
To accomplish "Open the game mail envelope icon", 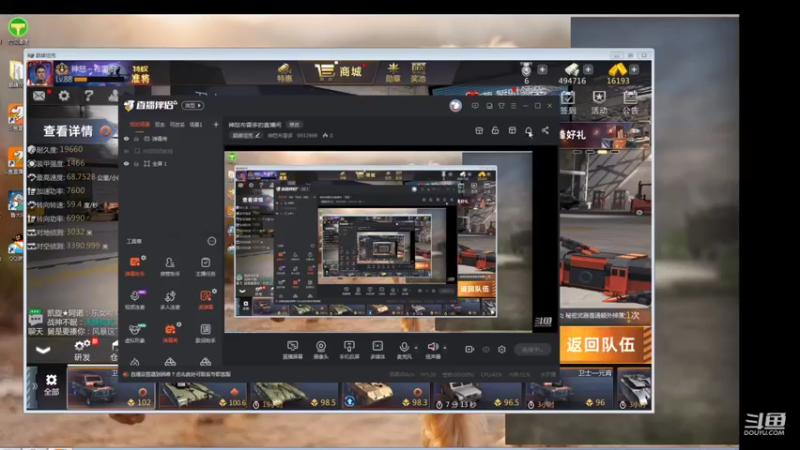I will [39, 95].
